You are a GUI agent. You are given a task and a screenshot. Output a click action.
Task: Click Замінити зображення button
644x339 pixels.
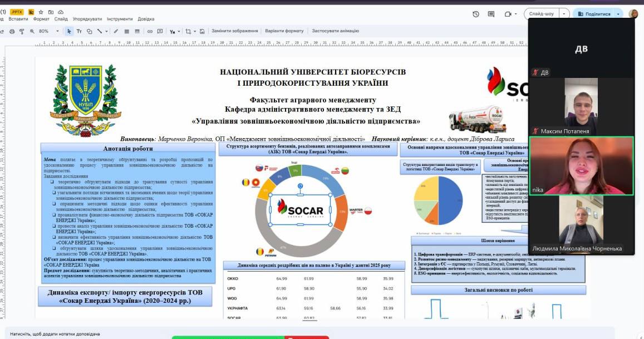[234, 31]
